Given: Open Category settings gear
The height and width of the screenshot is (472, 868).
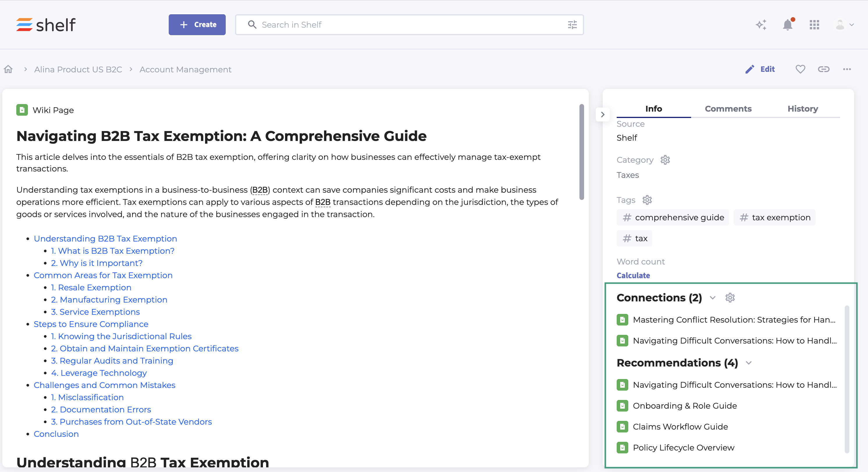Looking at the screenshot, I should pyautogui.click(x=665, y=160).
